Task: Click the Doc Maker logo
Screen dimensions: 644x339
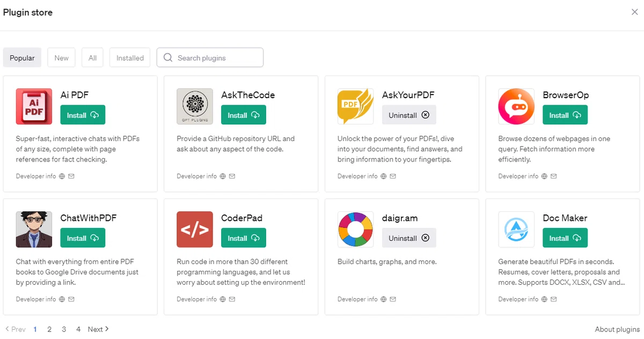Action: click(x=516, y=230)
